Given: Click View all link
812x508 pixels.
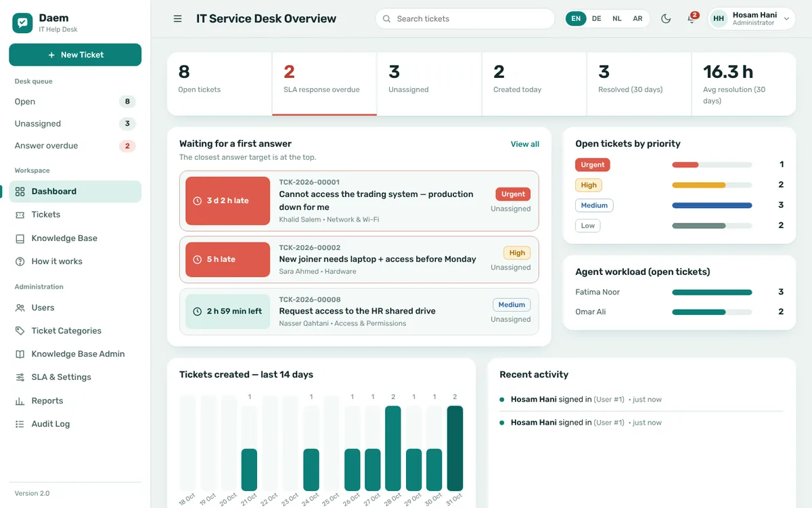Looking at the screenshot, I should coord(525,144).
